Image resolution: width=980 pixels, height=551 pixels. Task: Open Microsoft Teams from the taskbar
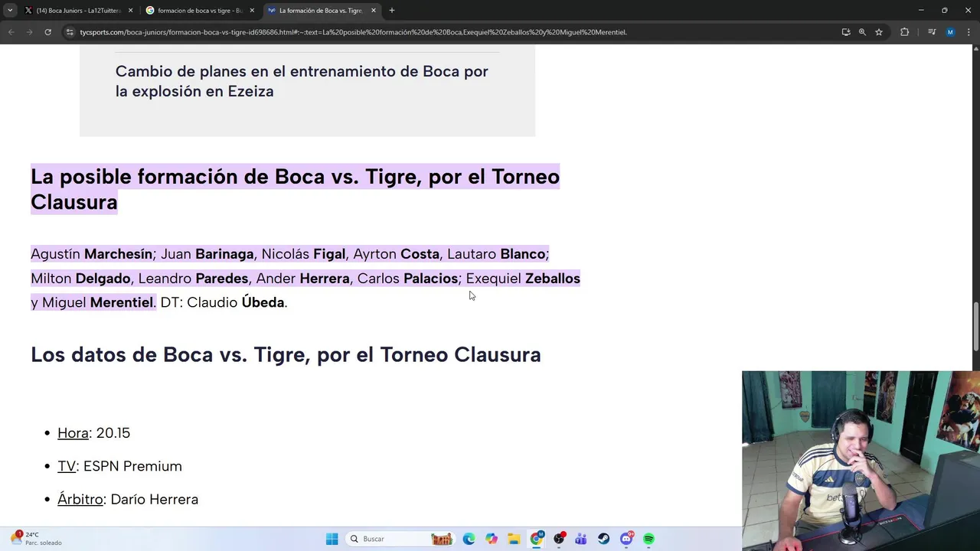[x=581, y=539]
